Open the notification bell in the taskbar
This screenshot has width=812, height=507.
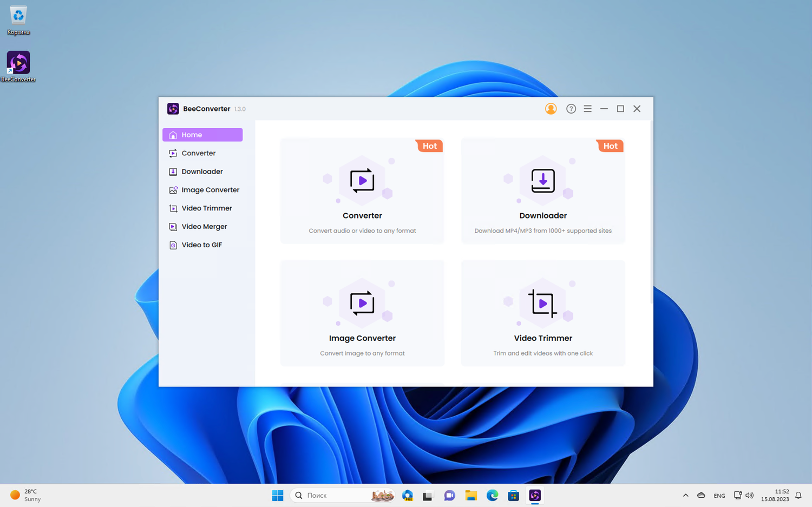click(x=798, y=495)
